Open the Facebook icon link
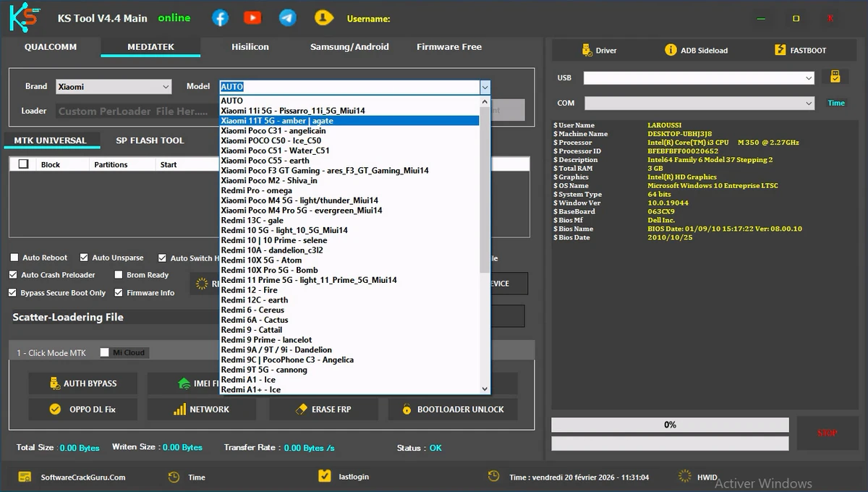 [x=221, y=18]
